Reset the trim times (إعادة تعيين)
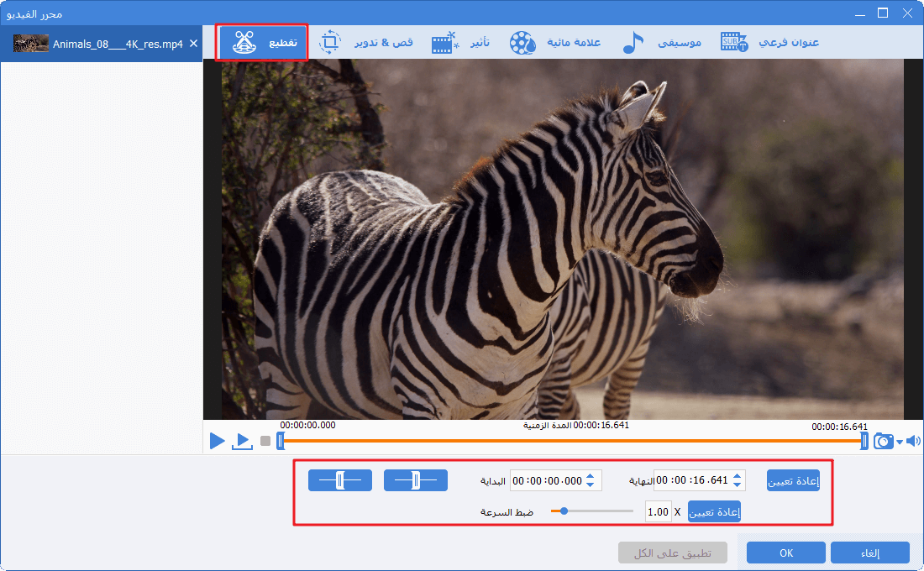The height and width of the screenshot is (571, 924). pyautogui.click(x=793, y=481)
